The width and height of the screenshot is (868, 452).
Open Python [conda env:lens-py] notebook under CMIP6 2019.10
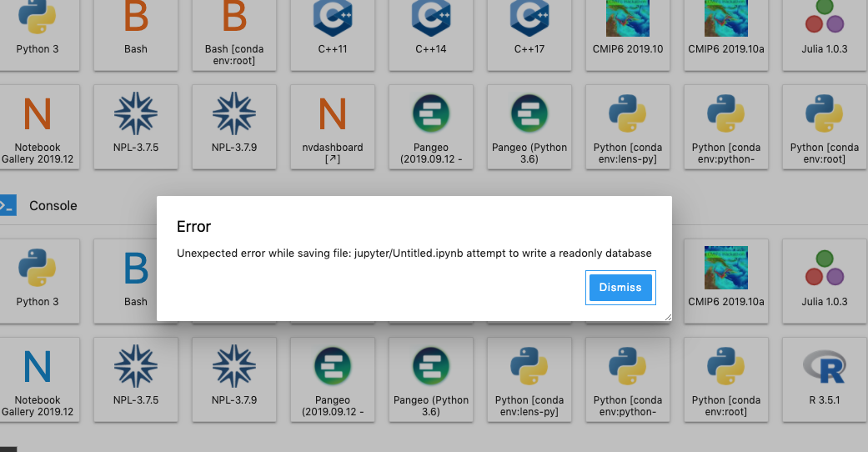(x=628, y=127)
